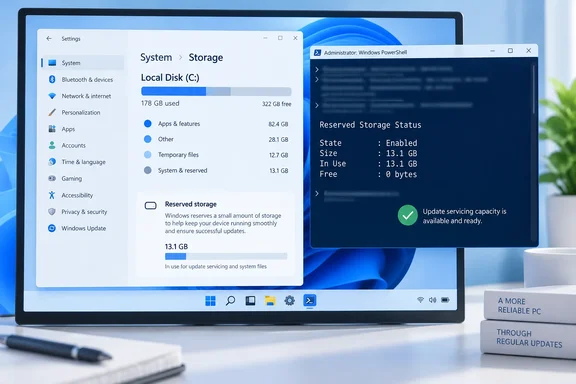Viewport: 576px width, 384px height.
Task: Click the 322 GB free label
Action: pos(276,104)
